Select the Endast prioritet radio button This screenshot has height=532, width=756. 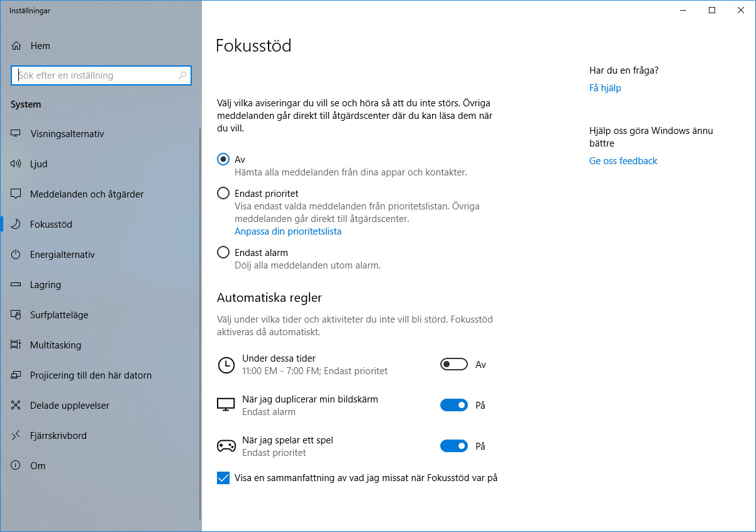pyautogui.click(x=223, y=194)
